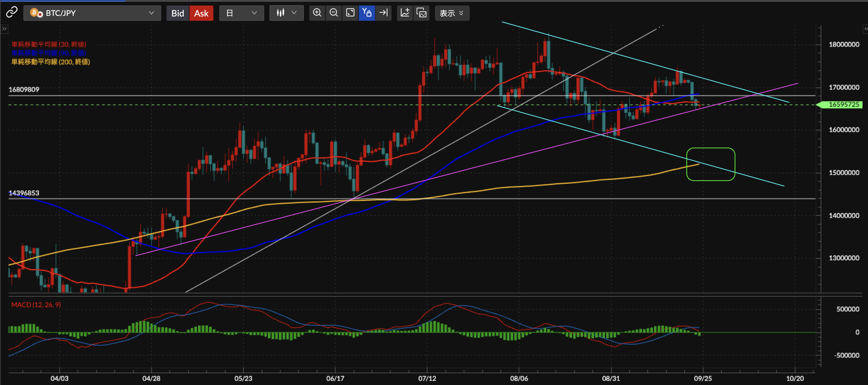Click the scroll to latest candle icon
The width and height of the screenshot is (868, 385).
(384, 13)
